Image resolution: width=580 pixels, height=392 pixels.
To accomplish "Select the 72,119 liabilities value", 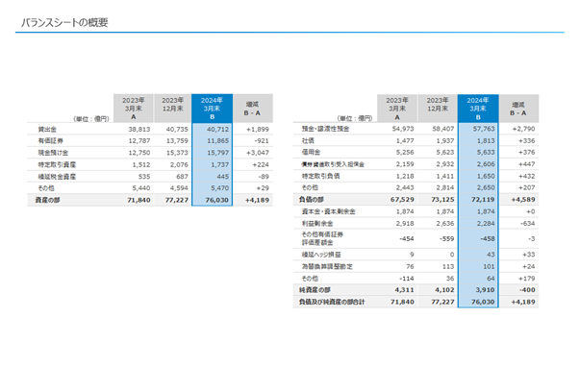I will click(x=483, y=200).
